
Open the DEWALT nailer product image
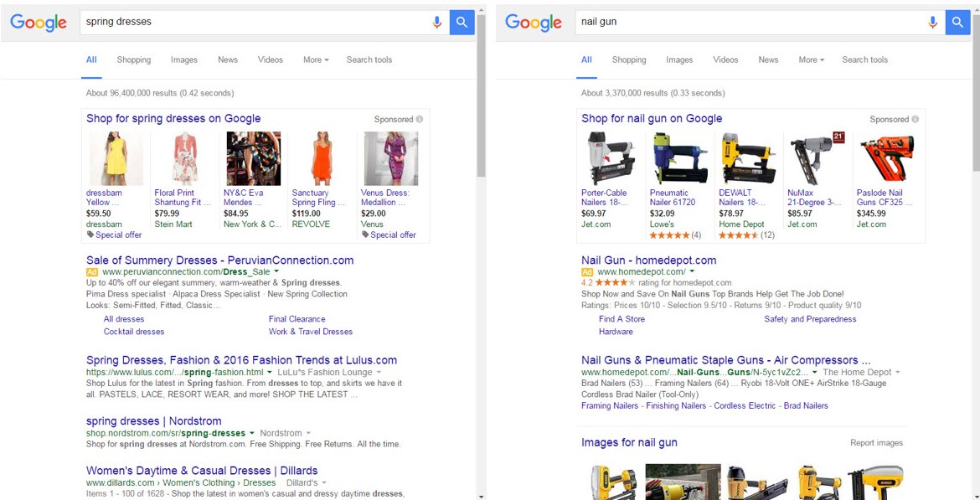749,158
